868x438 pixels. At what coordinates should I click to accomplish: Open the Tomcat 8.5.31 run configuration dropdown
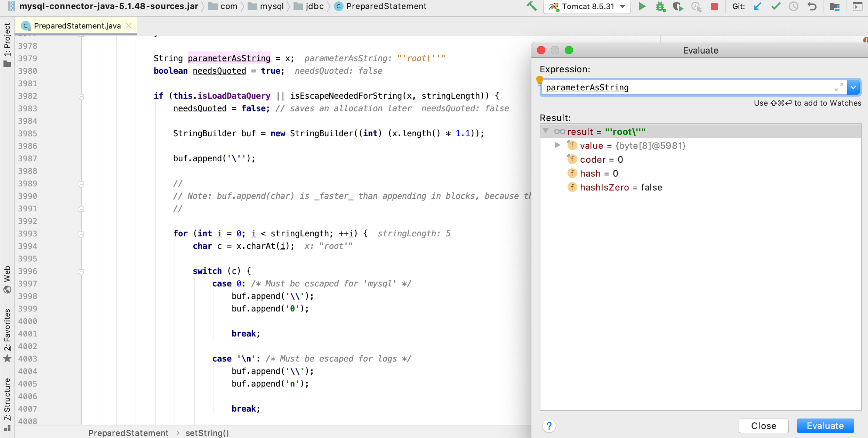pyautogui.click(x=587, y=6)
